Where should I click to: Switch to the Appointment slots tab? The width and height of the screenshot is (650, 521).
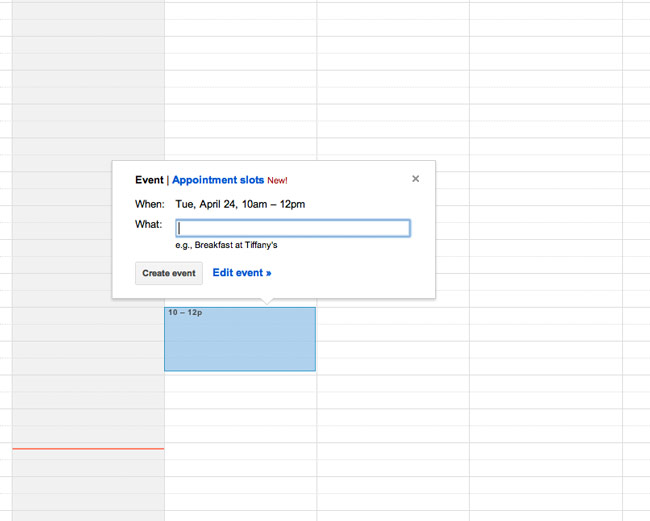tap(218, 180)
